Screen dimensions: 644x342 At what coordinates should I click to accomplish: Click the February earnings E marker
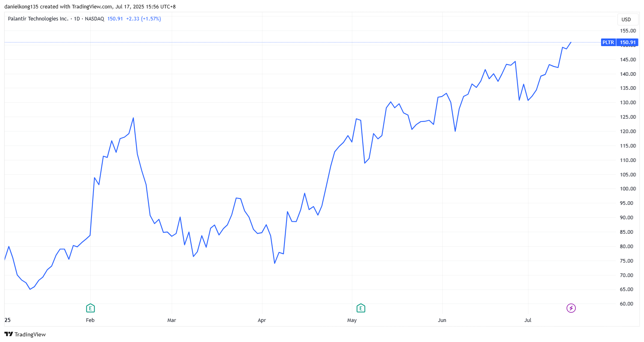[x=90, y=308]
